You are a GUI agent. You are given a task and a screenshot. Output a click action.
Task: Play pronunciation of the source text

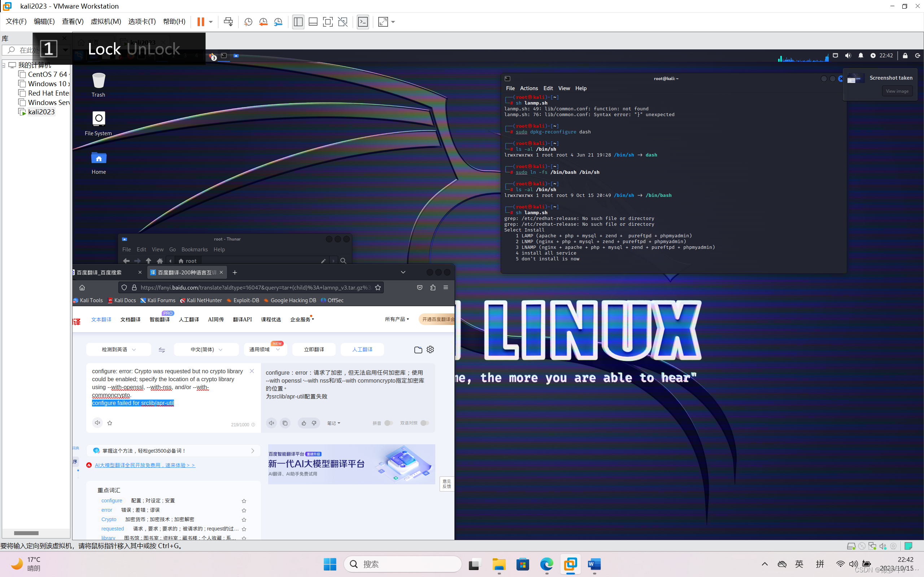[x=97, y=423]
